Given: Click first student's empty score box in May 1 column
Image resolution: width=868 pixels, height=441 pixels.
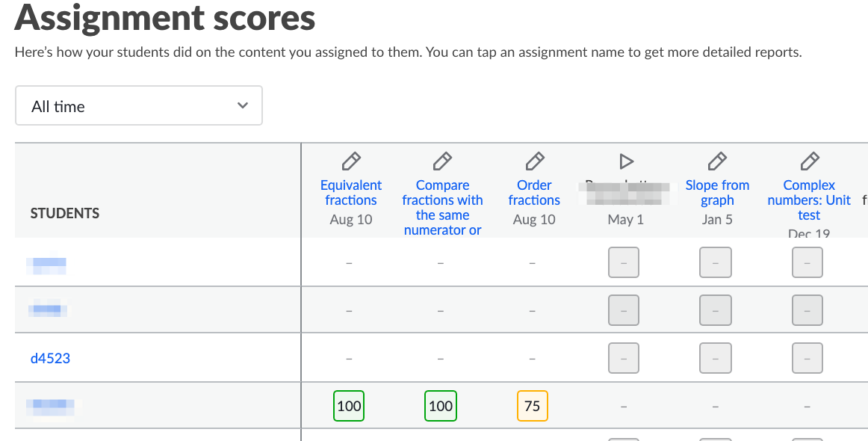Looking at the screenshot, I should point(624,263).
